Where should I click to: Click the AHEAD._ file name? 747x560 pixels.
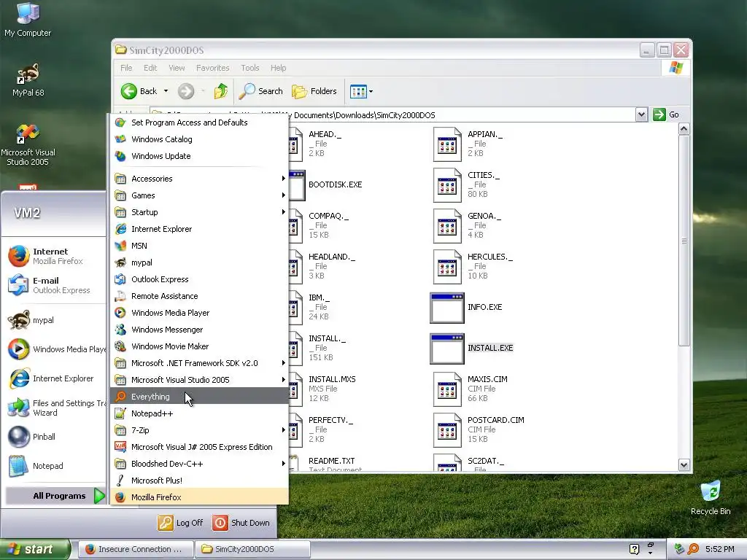[325, 134]
